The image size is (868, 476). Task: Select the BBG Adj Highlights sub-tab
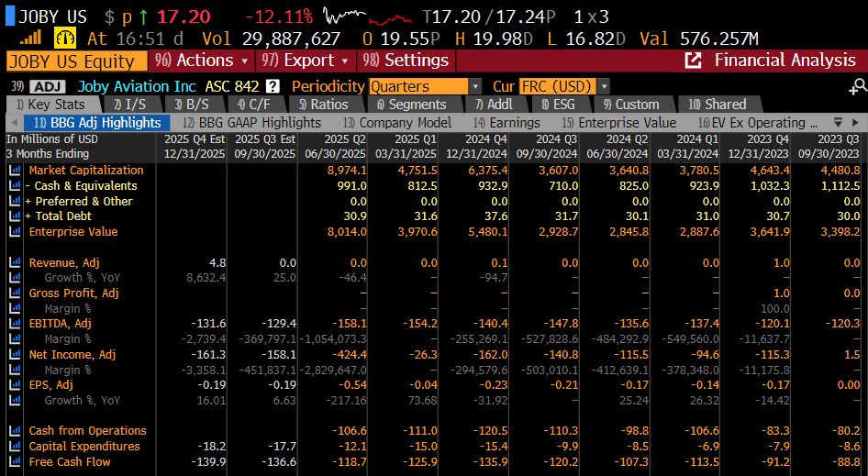coord(97,123)
